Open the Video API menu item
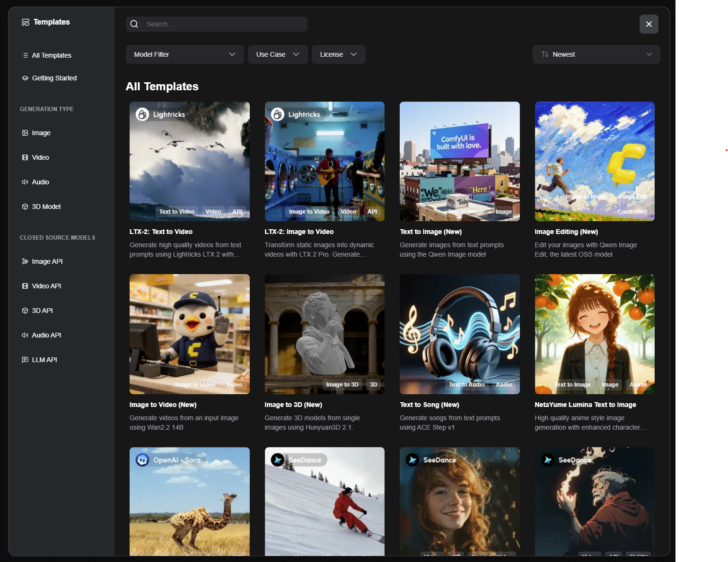 pyautogui.click(x=46, y=286)
